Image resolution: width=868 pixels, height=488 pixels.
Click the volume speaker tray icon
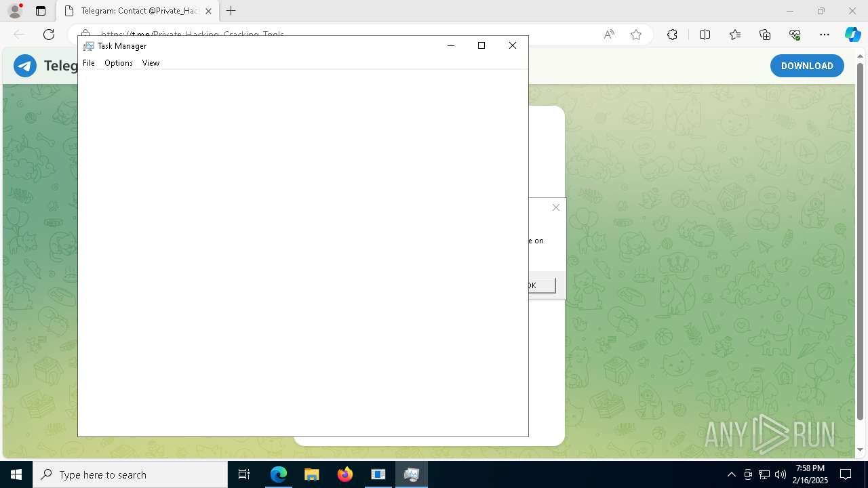tap(780, 474)
